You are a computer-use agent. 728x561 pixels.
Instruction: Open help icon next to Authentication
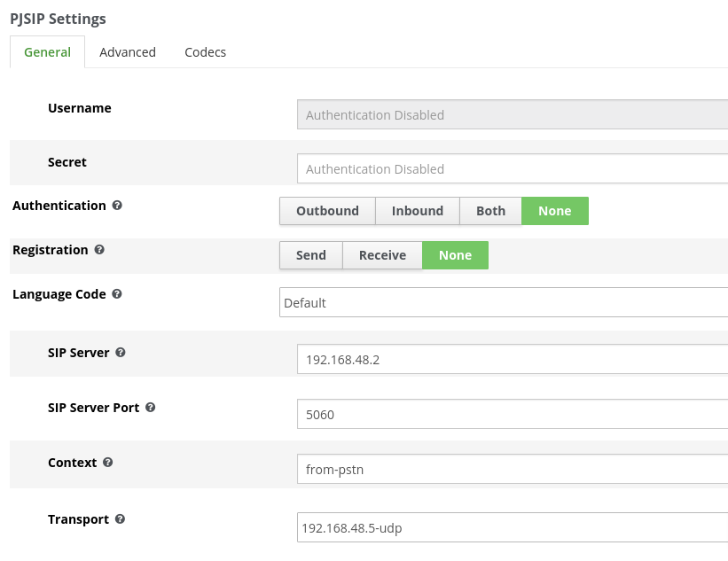117,205
